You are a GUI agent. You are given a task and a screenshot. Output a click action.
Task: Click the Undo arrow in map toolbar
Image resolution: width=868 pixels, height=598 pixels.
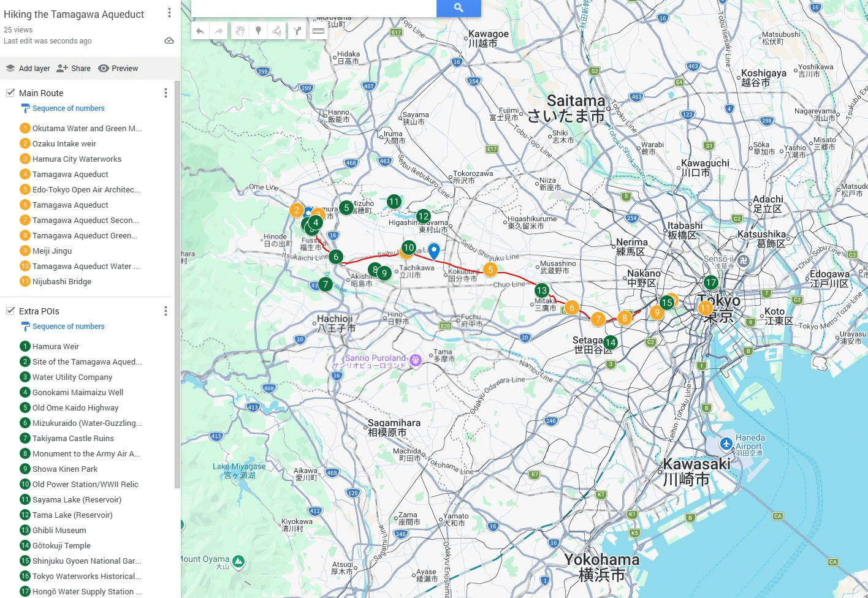(200, 31)
